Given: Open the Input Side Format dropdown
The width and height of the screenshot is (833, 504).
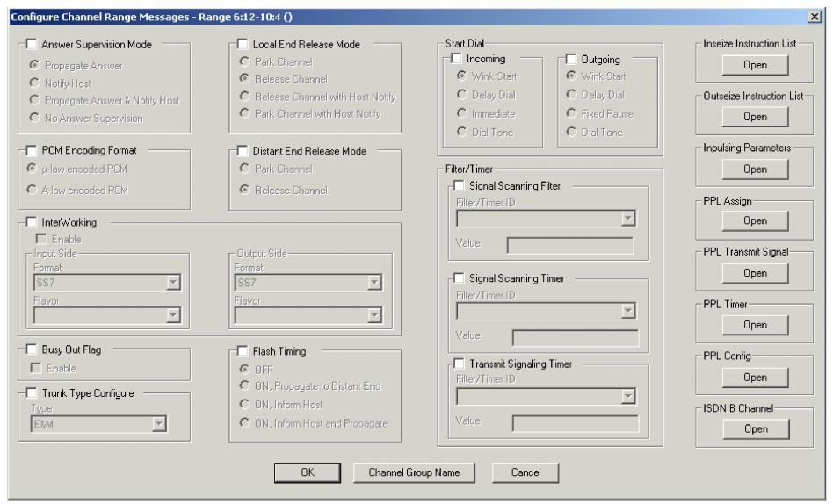Looking at the screenshot, I should (x=173, y=282).
